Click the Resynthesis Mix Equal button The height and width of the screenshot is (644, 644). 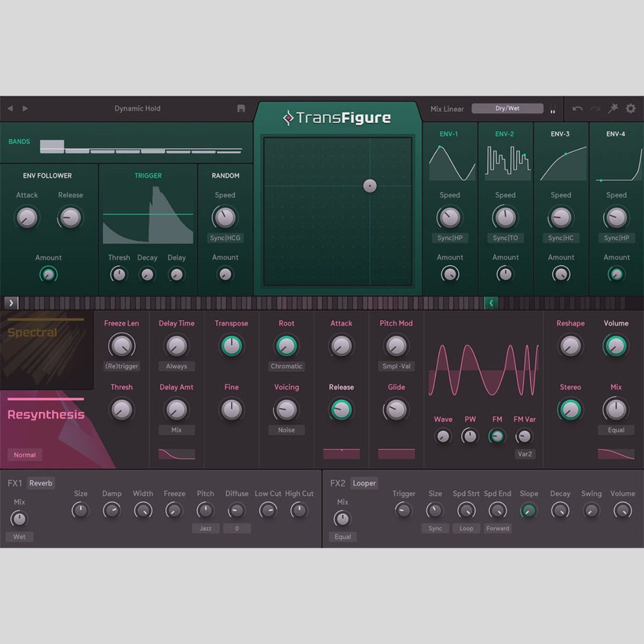tap(616, 430)
